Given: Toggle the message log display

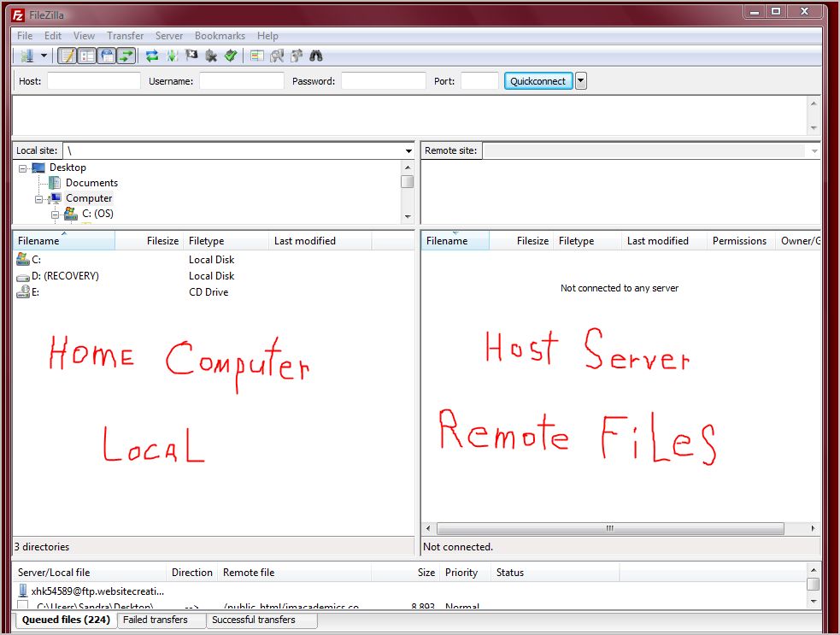Looking at the screenshot, I should pos(67,56).
